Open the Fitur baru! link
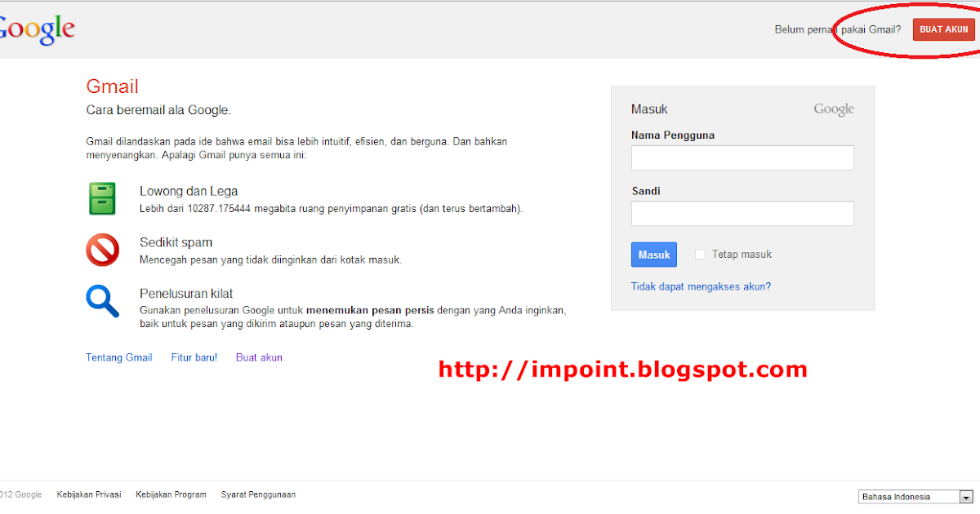Image resolution: width=980 pixels, height=514 pixels. (194, 357)
